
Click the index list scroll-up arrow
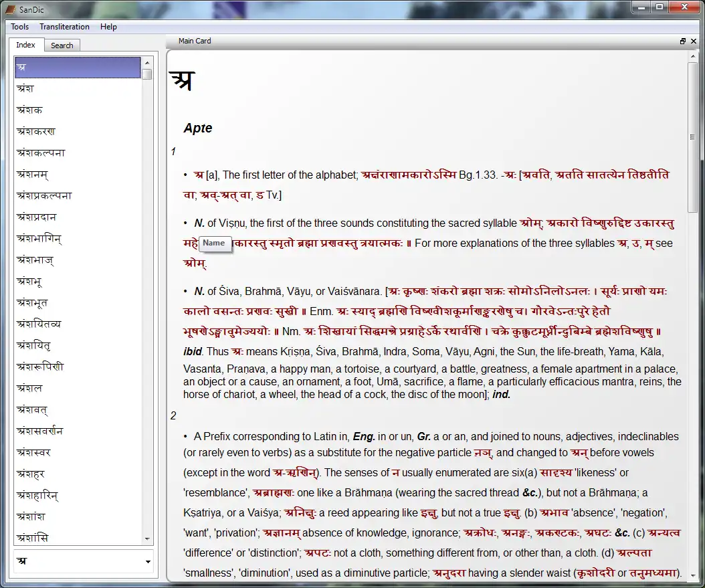tap(147, 62)
